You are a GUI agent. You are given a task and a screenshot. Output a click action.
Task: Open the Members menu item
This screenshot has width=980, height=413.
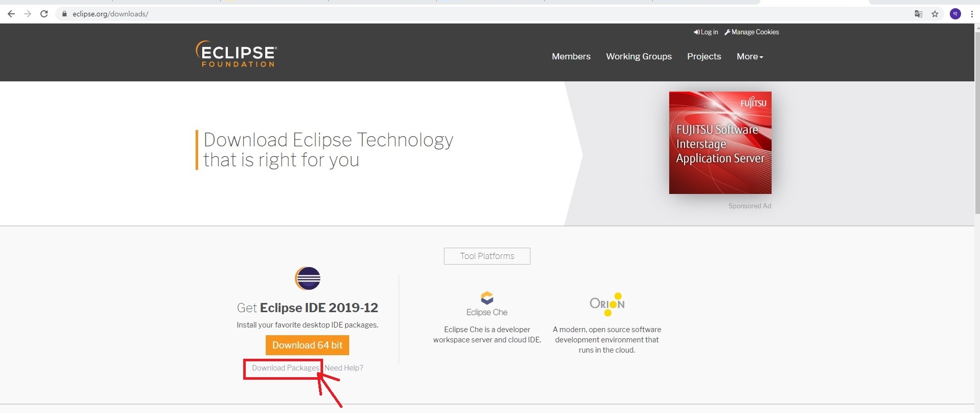point(571,56)
